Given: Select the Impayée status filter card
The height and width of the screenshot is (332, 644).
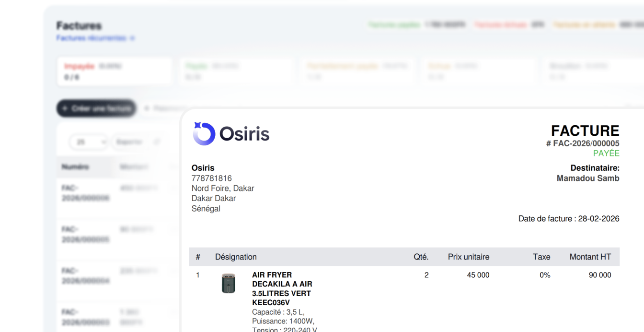Looking at the screenshot, I should (x=115, y=71).
